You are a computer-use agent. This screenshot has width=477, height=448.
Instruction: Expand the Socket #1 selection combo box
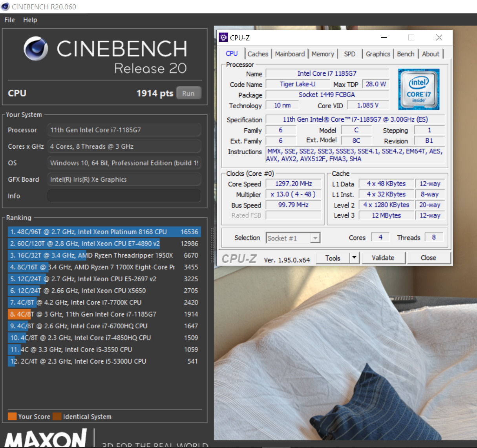point(315,238)
